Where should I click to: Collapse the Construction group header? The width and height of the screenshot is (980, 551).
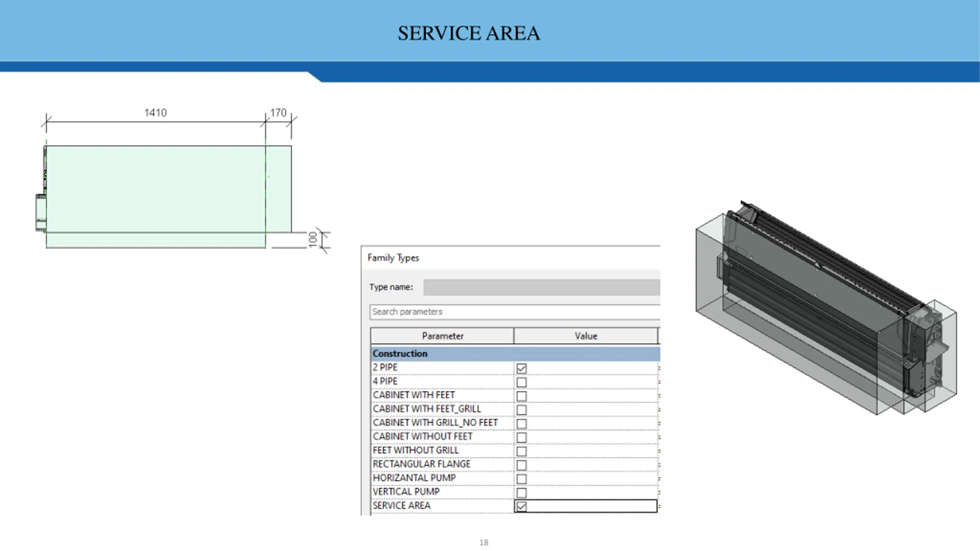tap(515, 354)
